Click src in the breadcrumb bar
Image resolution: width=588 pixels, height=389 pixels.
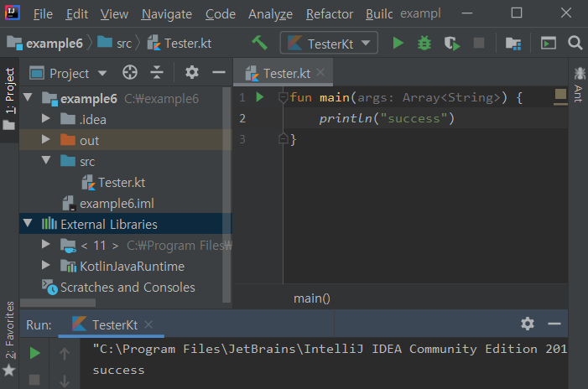click(114, 44)
